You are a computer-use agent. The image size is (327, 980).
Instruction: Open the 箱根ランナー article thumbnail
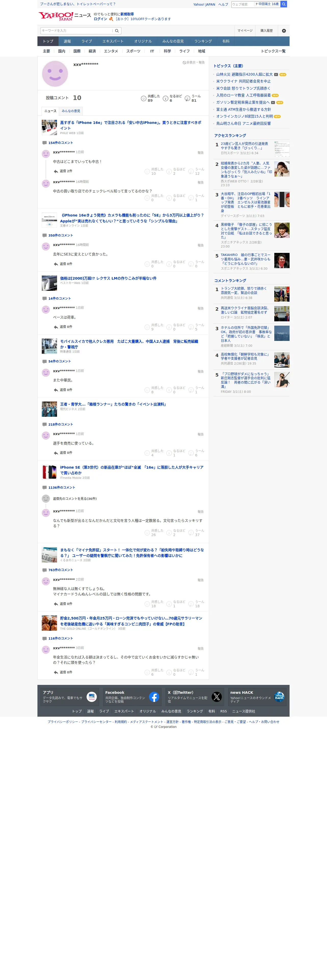click(49, 409)
